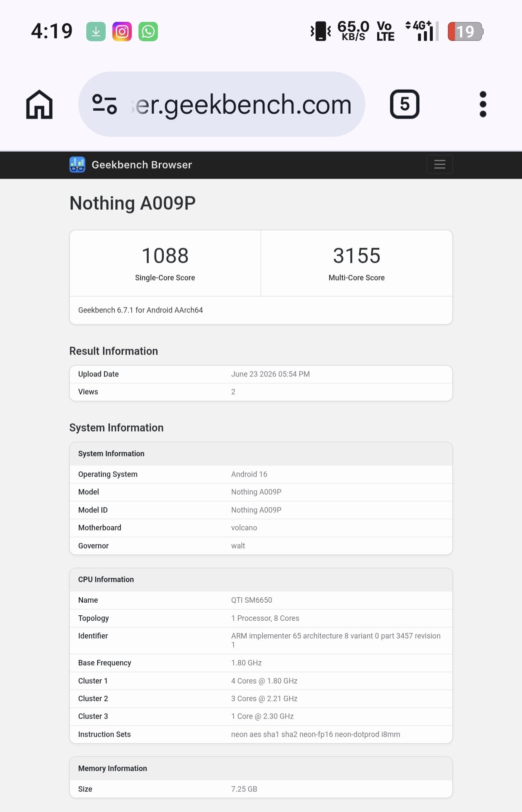Select the CPU name QTI SM6650

pyautogui.click(x=252, y=600)
